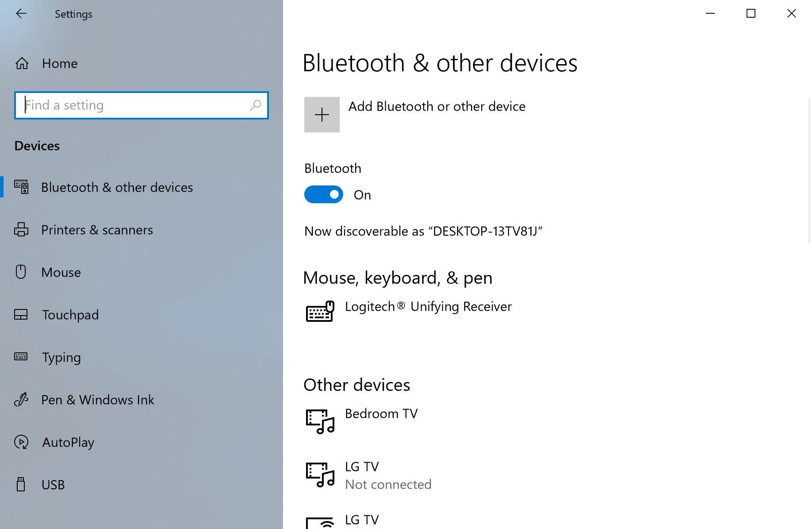Click the Bluetooth & other devices sidebar icon
The width and height of the screenshot is (812, 529).
coord(21,187)
